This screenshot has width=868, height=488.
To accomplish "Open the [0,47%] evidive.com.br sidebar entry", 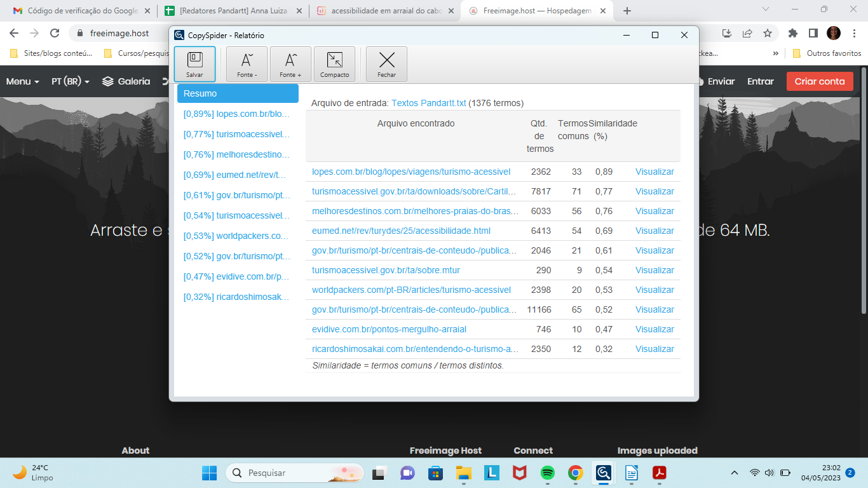I will coord(236,276).
